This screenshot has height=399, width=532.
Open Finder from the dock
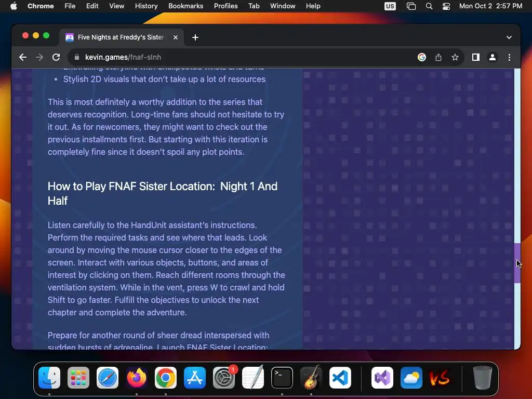tap(49, 378)
